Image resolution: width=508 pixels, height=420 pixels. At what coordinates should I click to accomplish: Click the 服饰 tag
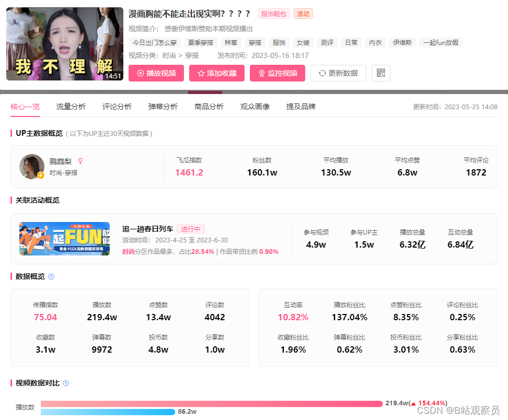[x=279, y=42]
